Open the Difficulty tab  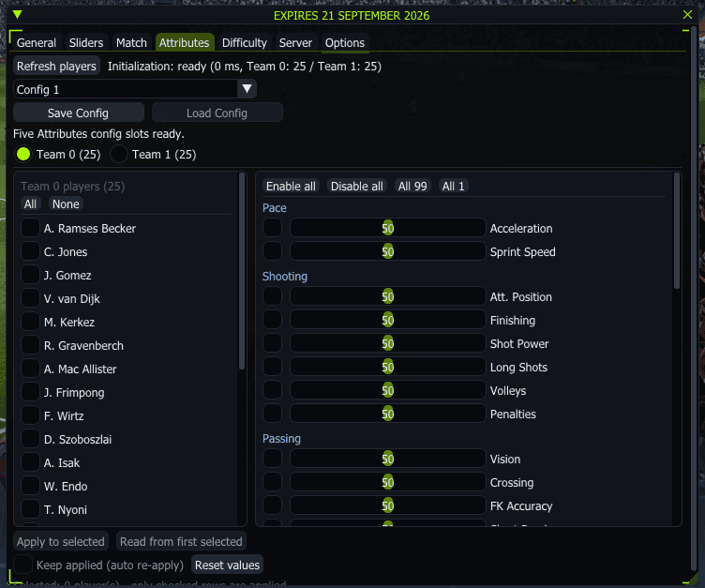[244, 43]
